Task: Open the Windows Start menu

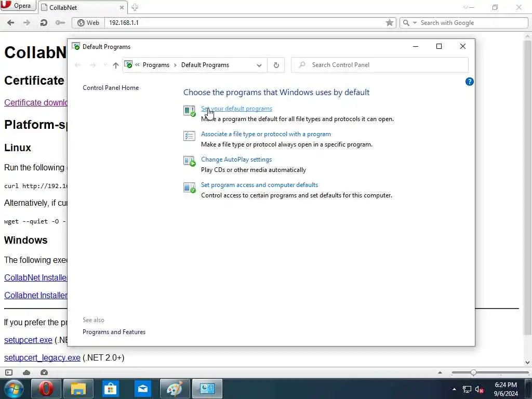Action: pyautogui.click(x=14, y=389)
